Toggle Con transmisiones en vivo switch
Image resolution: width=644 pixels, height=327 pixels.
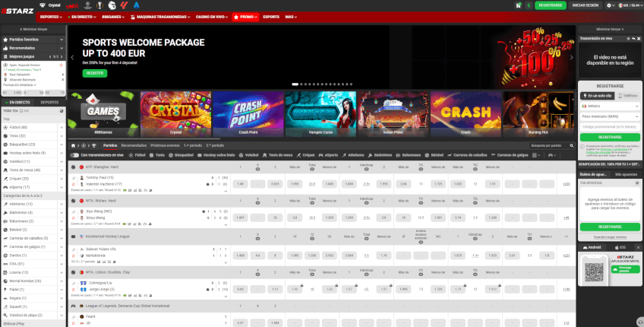pos(74,155)
